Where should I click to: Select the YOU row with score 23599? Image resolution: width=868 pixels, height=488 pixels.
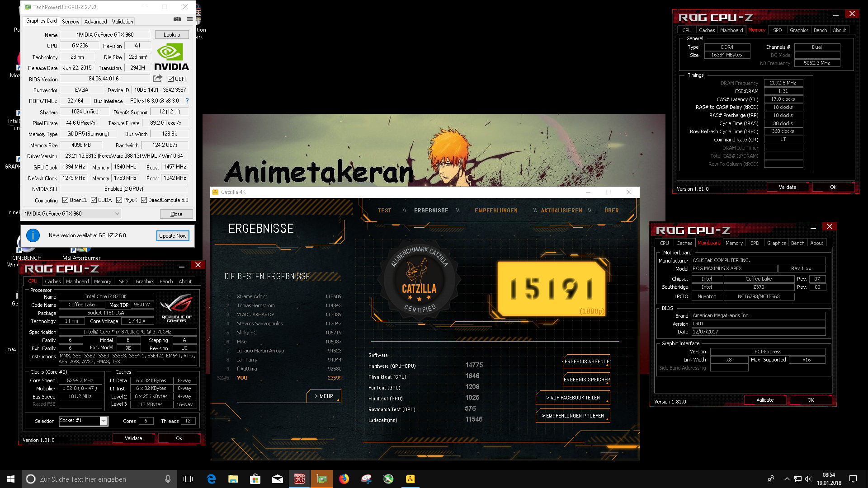(x=280, y=378)
